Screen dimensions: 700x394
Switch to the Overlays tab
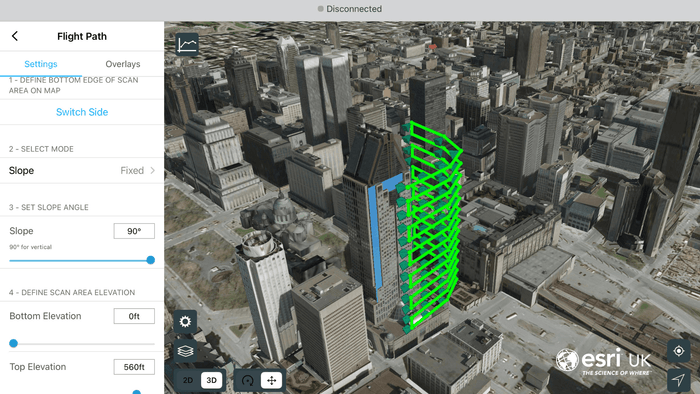[x=123, y=64]
